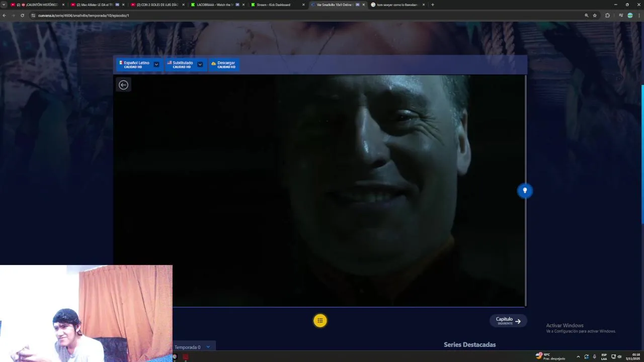
Task: Switch to the tom sawyer Google search tab
Action: [397, 5]
